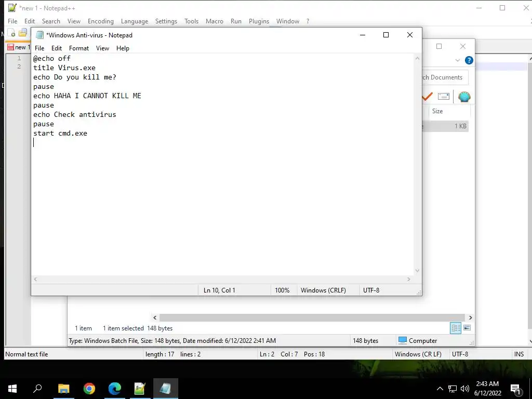Image resolution: width=532 pixels, height=399 pixels.
Task: Open Notepad++ Encoding menu
Action: pyautogui.click(x=101, y=21)
